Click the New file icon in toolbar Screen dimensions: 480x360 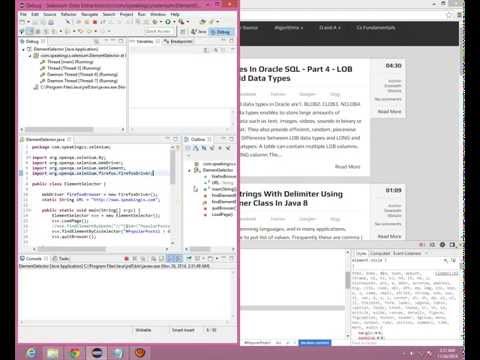tap(22, 22)
